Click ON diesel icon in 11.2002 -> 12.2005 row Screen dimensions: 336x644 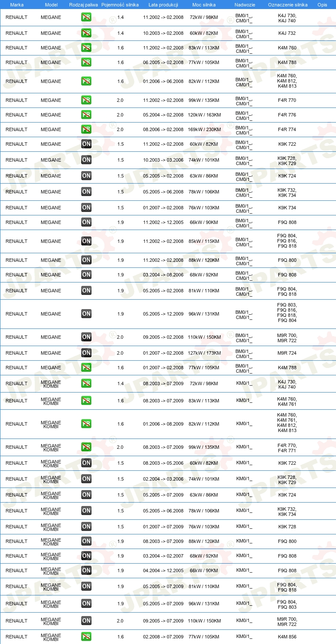pyautogui.click(x=86, y=222)
